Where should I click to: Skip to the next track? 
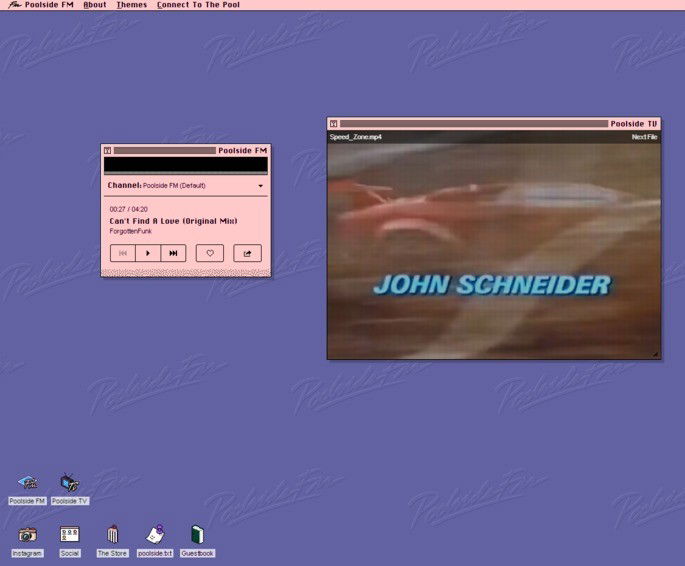point(173,253)
